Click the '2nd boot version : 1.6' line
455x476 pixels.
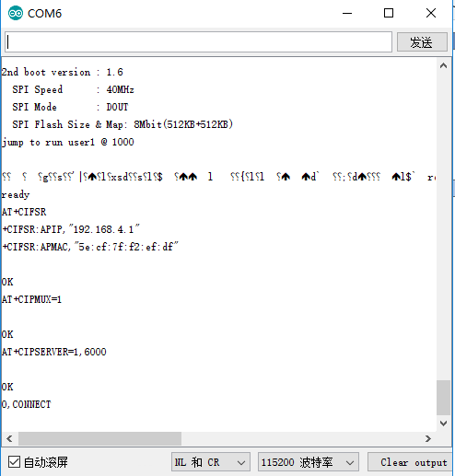tap(63, 72)
